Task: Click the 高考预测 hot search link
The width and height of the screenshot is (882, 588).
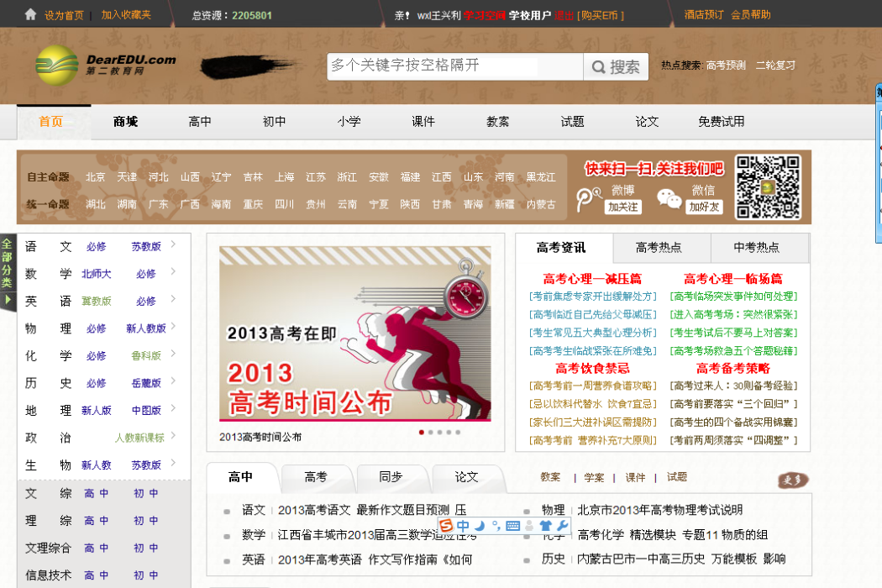Action: (726, 66)
